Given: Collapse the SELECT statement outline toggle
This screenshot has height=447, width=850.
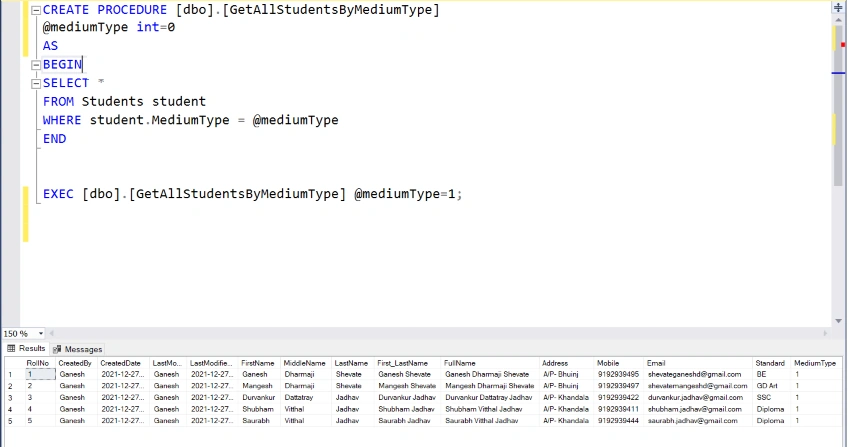Looking at the screenshot, I should click(36, 83).
